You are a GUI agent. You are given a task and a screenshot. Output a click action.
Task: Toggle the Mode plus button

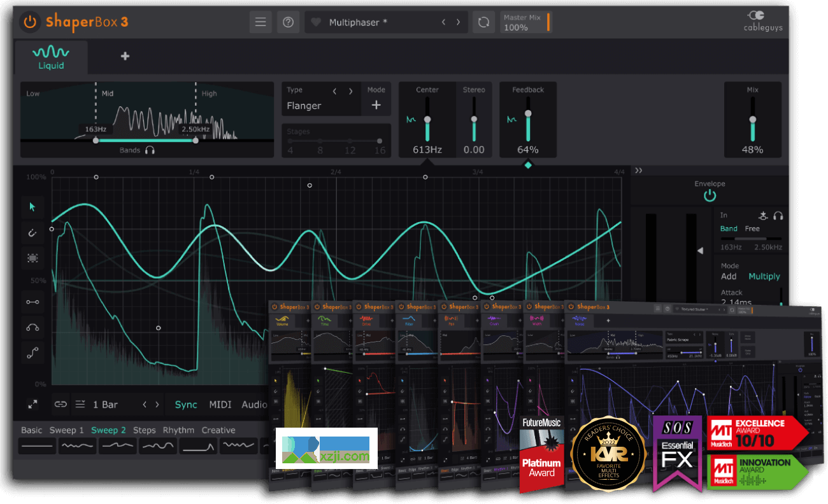tap(376, 105)
